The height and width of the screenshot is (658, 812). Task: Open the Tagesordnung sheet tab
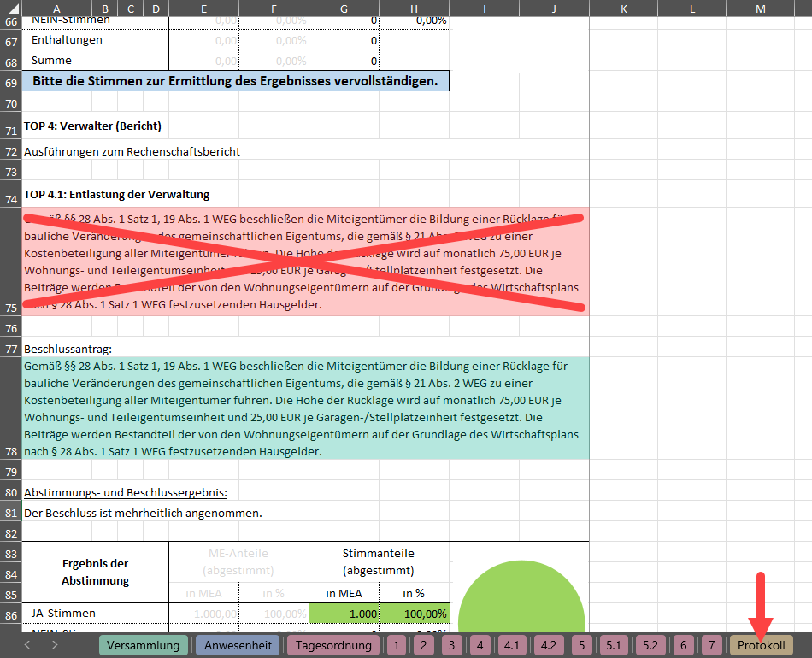click(333, 645)
